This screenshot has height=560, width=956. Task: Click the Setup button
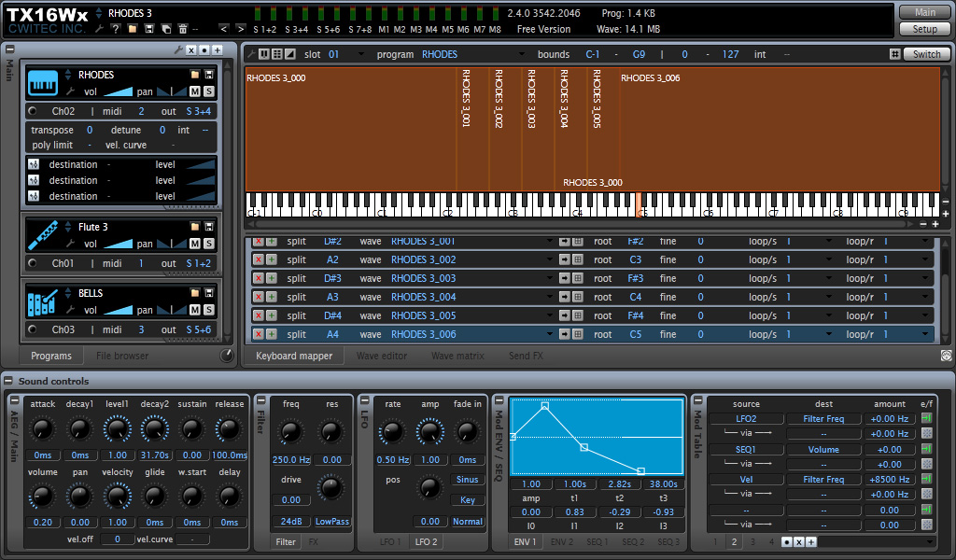(924, 29)
